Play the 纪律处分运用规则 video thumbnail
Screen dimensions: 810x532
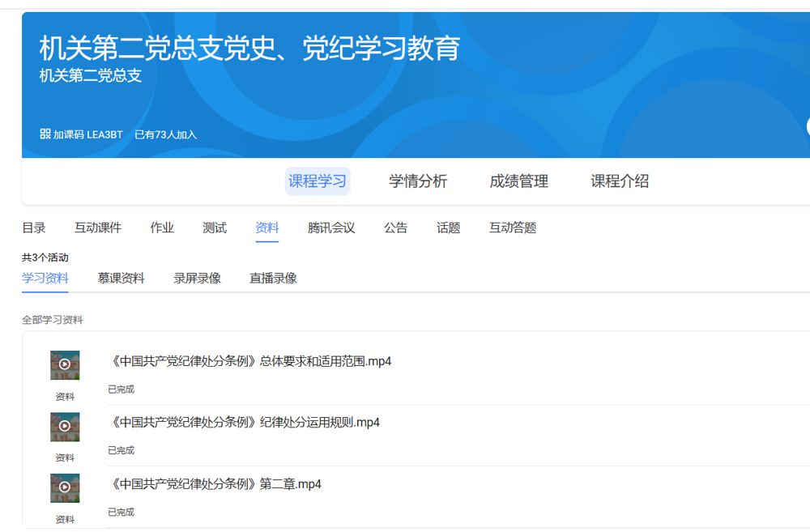65,427
